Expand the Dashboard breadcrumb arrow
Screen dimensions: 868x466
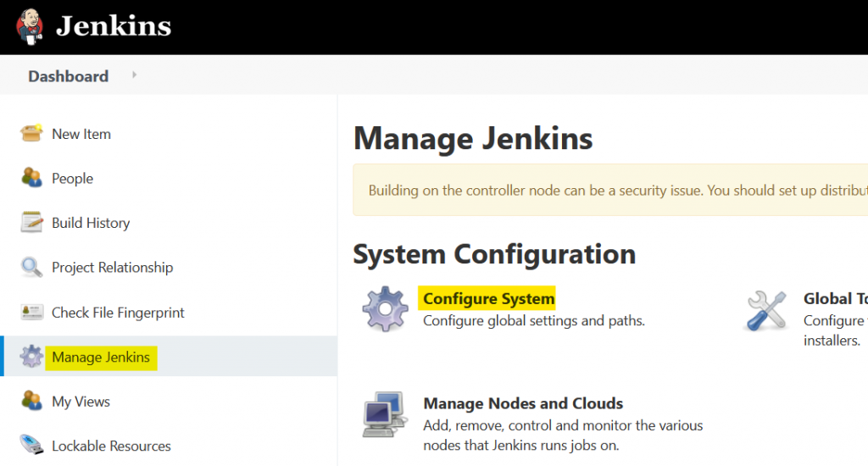tap(134, 75)
